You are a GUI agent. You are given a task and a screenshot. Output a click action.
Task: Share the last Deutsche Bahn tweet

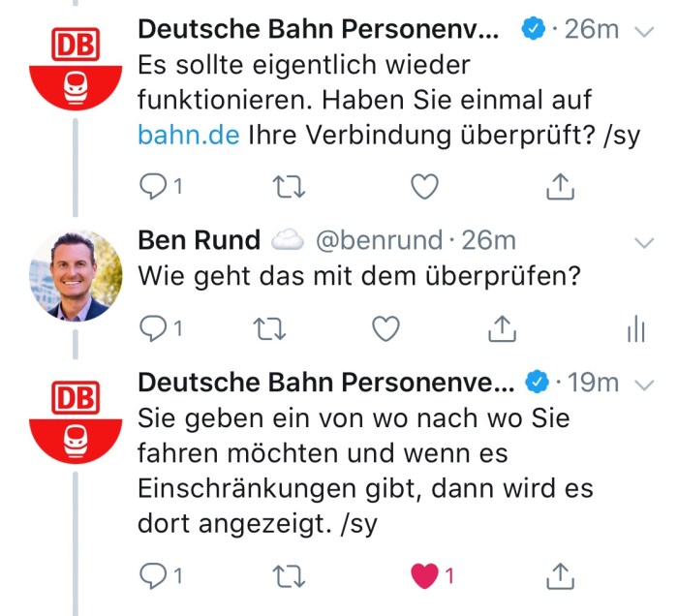point(561,576)
